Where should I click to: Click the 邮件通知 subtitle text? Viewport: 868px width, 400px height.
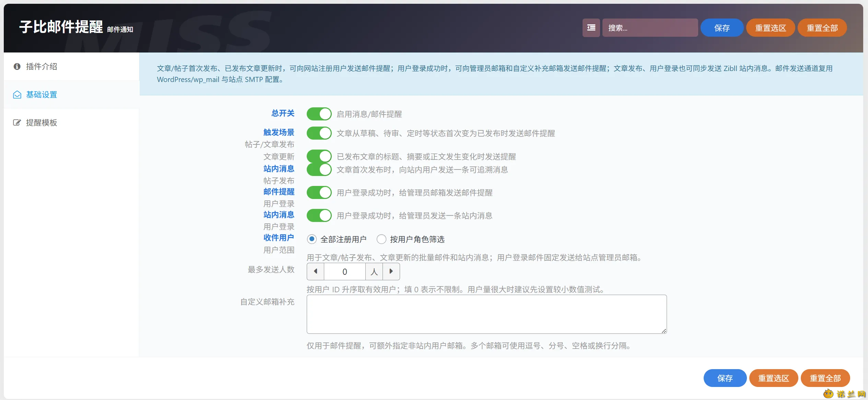pos(120,30)
